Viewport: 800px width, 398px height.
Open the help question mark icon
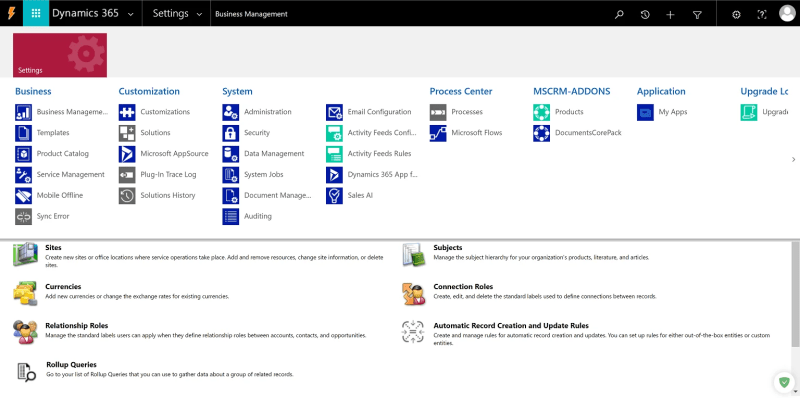(762, 14)
